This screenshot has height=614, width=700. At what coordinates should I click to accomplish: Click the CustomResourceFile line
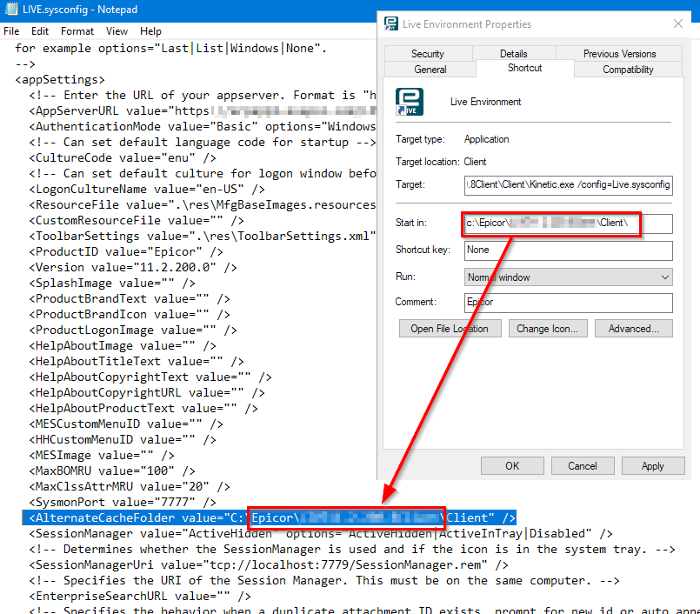137,220
